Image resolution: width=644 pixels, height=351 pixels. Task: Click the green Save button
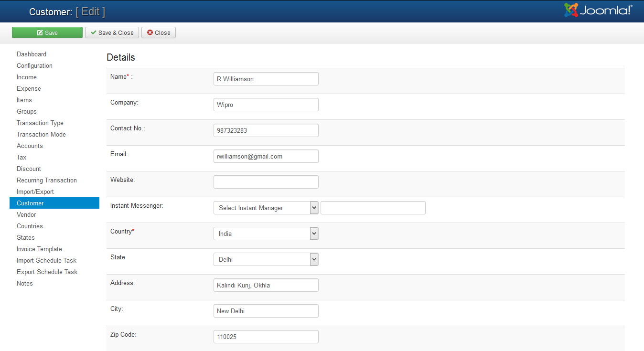point(47,32)
